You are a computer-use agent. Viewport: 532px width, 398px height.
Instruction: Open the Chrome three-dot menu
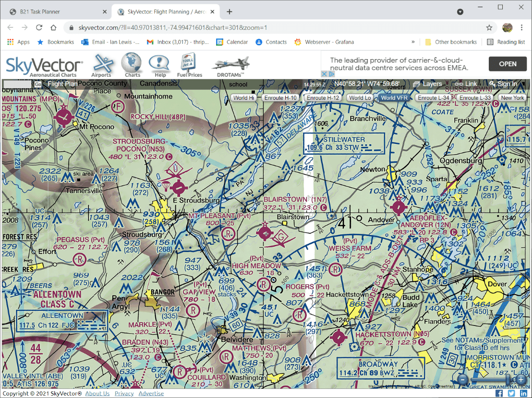(521, 27)
